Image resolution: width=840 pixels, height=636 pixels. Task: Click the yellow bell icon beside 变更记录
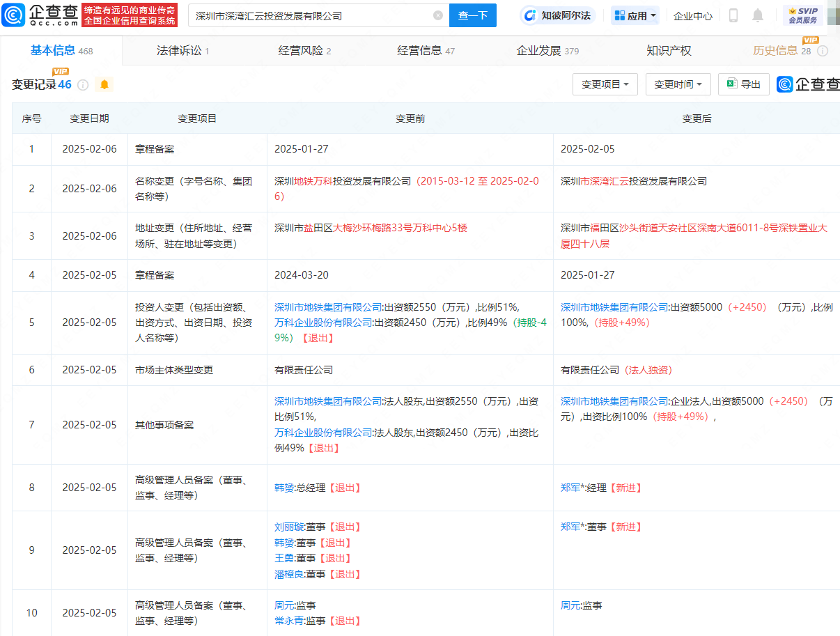(x=104, y=84)
